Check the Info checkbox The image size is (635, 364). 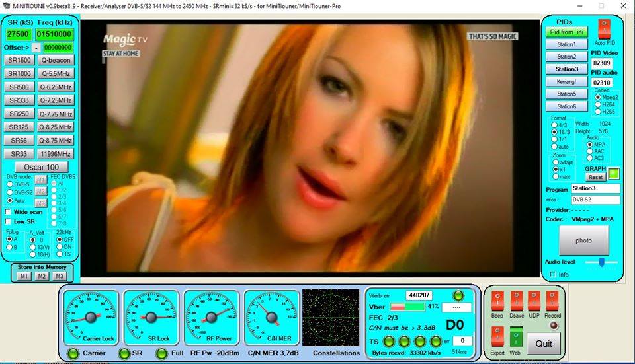[553, 275]
